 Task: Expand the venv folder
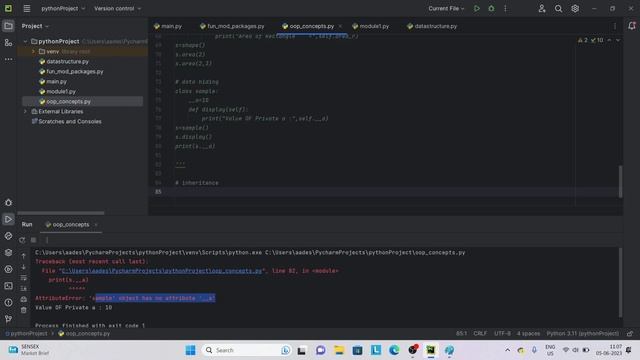[33, 51]
